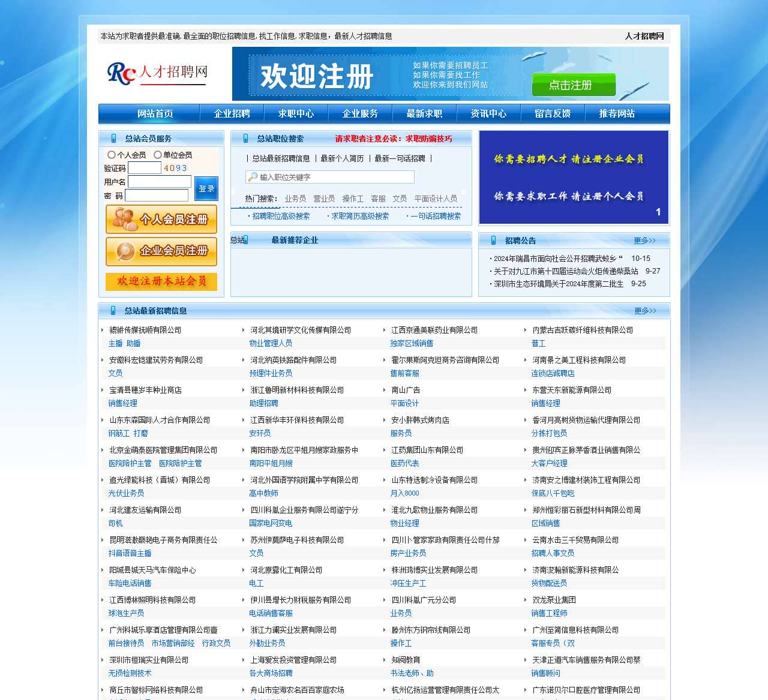Viewport: 768px width, 700px height.
Task: Search hot keyword 营业员
Action: coord(324,199)
